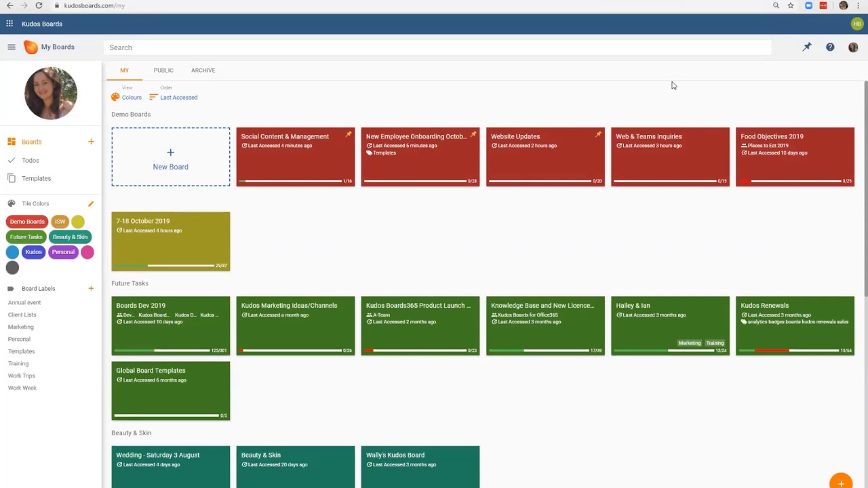Switch to the MY tab

tap(124, 70)
